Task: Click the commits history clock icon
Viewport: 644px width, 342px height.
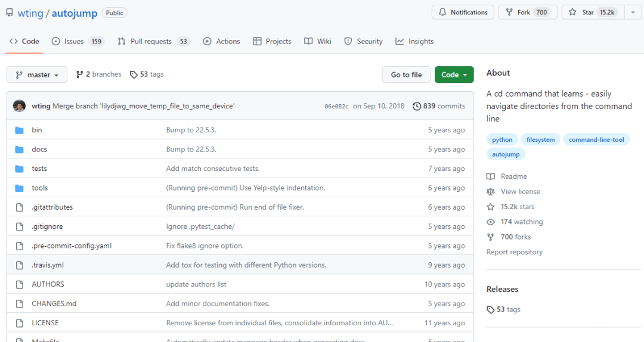Action: coord(416,106)
